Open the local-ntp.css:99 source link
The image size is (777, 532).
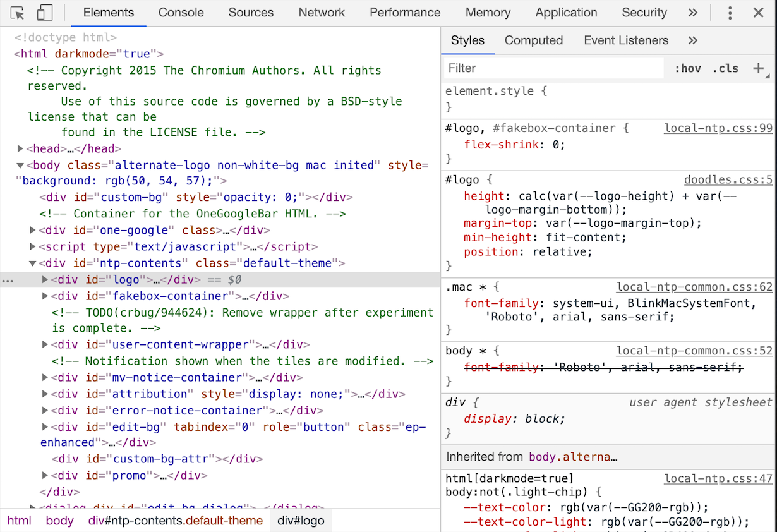click(718, 128)
